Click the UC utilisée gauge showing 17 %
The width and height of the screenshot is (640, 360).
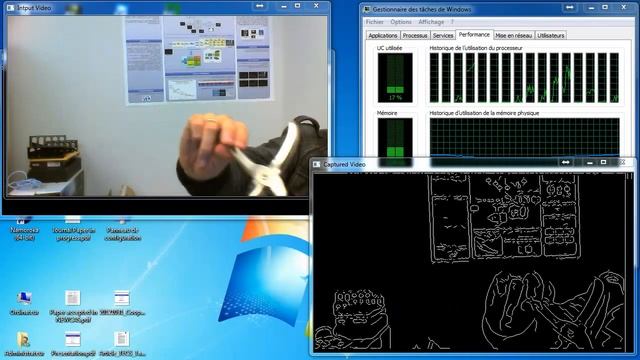pyautogui.click(x=395, y=78)
